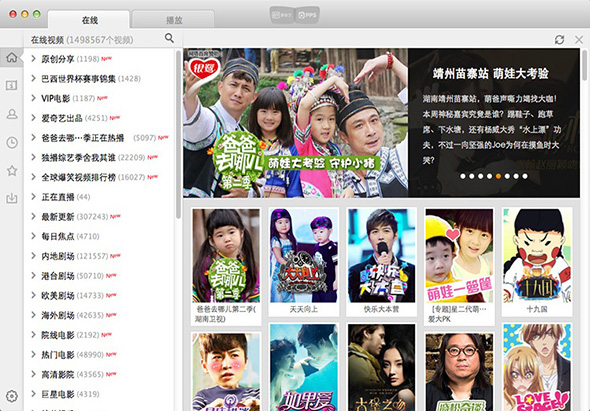Open the user account sidebar icon

(12, 114)
